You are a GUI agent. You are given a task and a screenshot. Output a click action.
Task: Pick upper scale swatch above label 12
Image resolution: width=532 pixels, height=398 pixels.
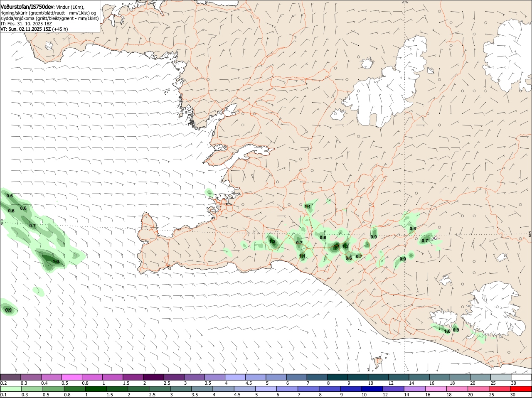398,377
